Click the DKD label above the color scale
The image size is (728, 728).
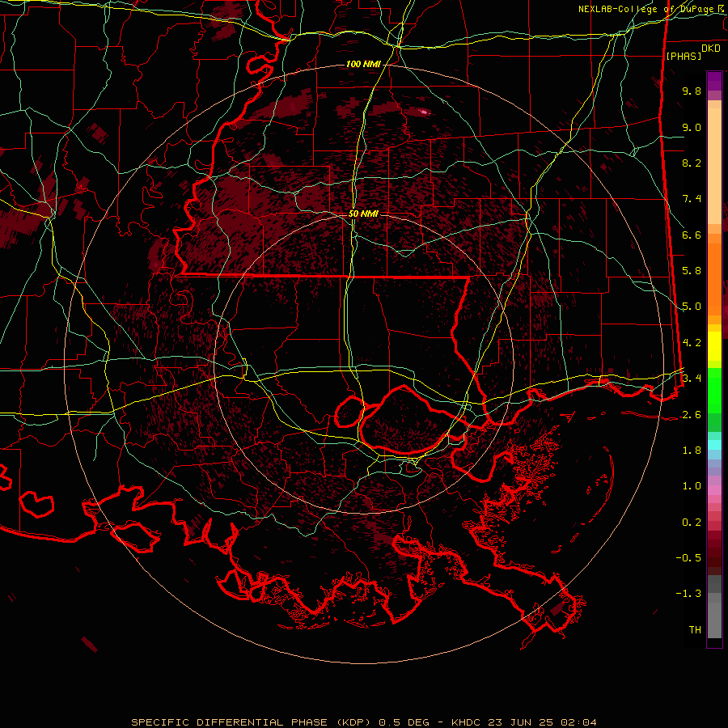[x=710, y=49]
